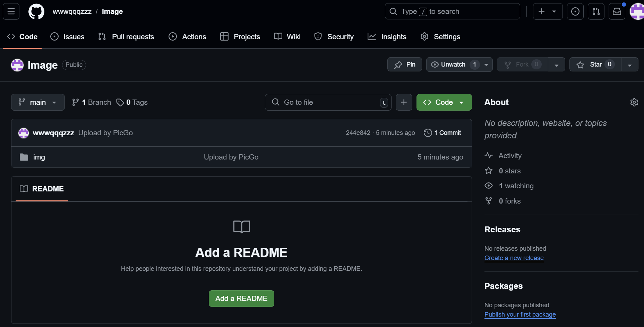Viewport: 644px width, 327px height.
Task: View the 1 watching link
Action: (x=509, y=186)
